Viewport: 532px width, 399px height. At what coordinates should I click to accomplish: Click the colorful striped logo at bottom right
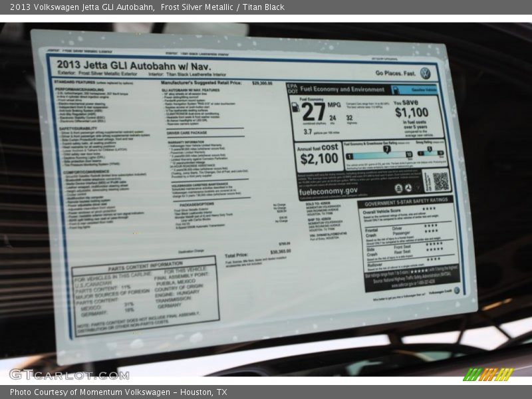(488, 374)
